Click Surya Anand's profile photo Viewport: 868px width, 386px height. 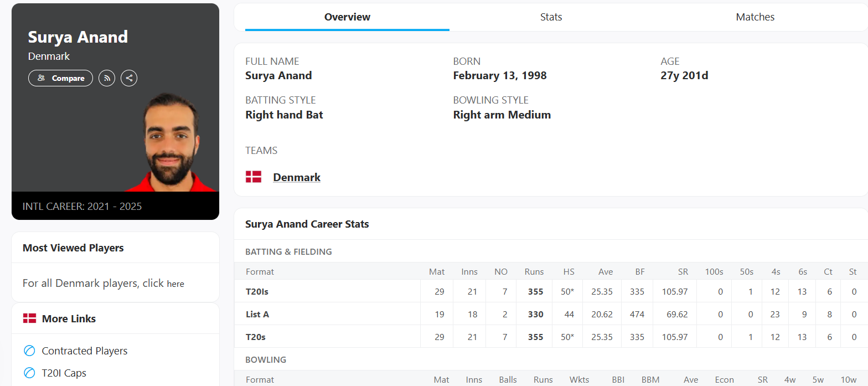tap(171, 142)
